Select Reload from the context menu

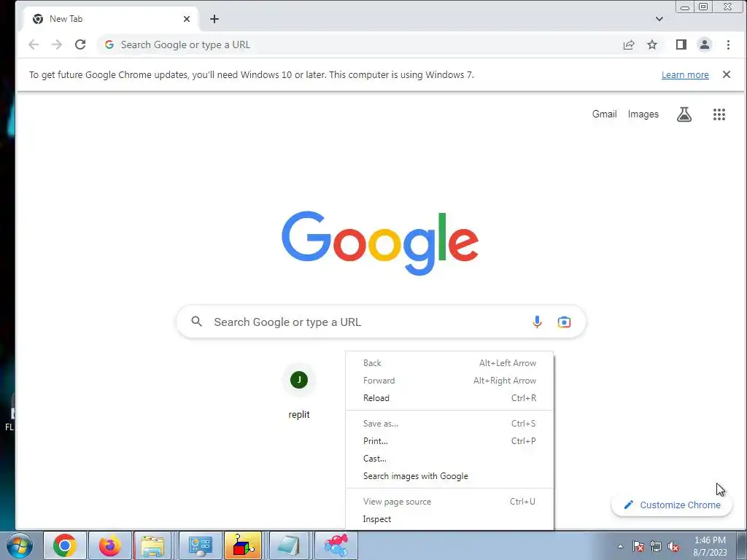(x=449, y=398)
